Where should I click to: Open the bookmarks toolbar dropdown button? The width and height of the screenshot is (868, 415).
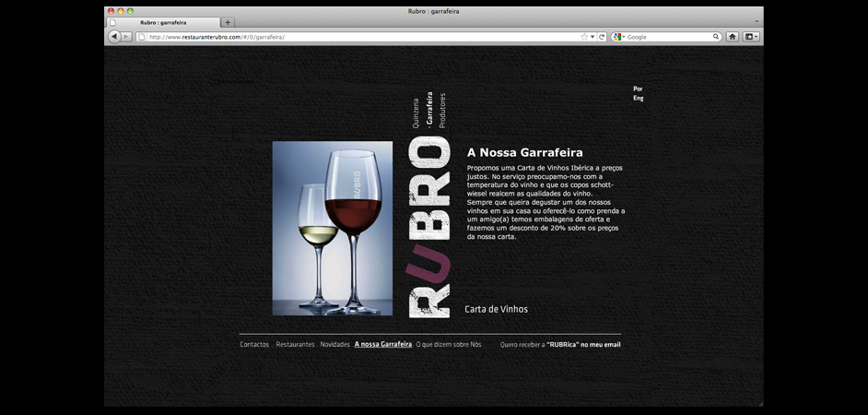[x=751, y=37]
